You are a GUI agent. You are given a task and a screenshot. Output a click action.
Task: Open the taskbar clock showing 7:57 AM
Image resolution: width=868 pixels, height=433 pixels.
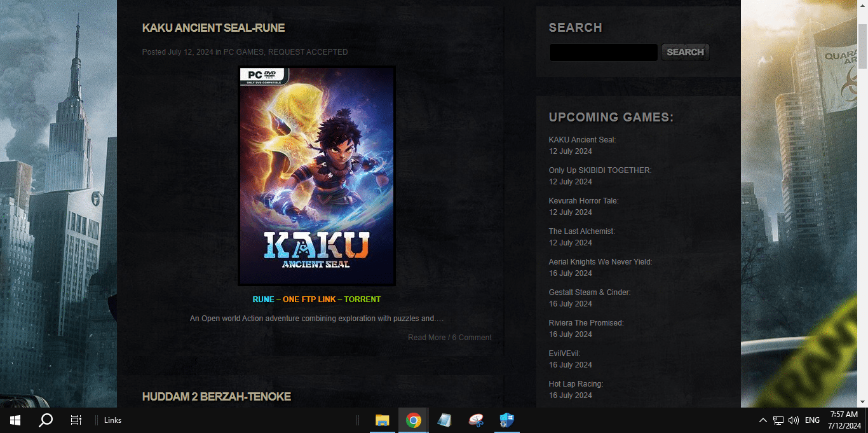[x=844, y=420]
